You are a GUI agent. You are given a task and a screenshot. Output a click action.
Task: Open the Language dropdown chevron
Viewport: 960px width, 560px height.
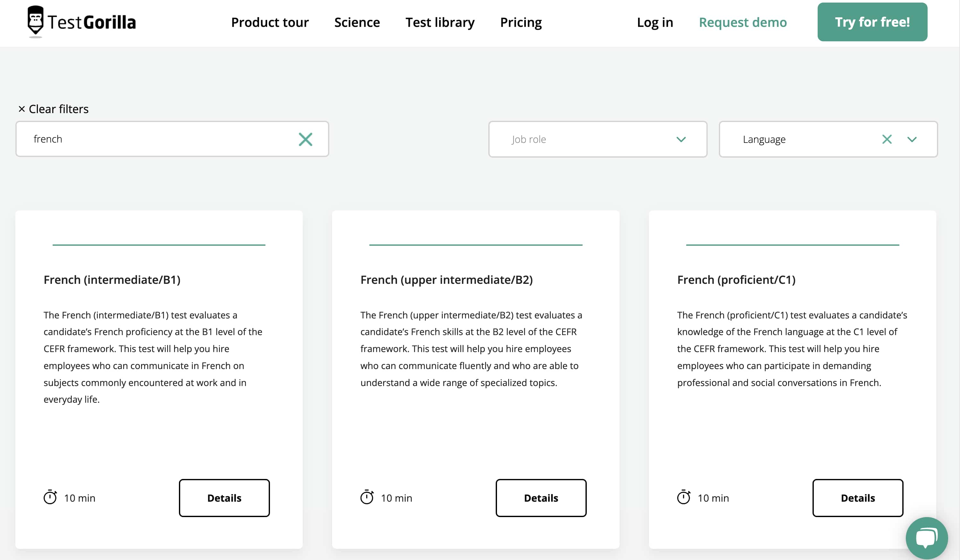point(912,139)
